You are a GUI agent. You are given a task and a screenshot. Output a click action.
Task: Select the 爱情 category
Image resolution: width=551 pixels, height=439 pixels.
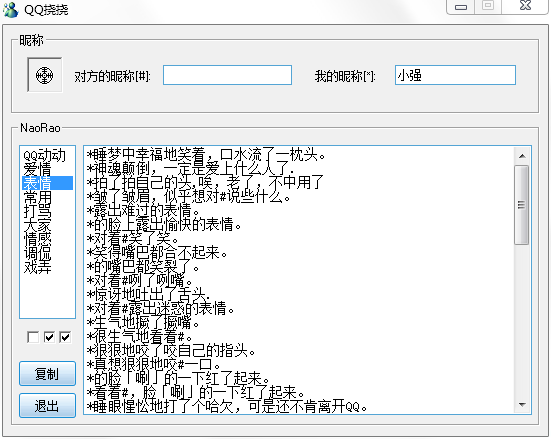point(37,169)
